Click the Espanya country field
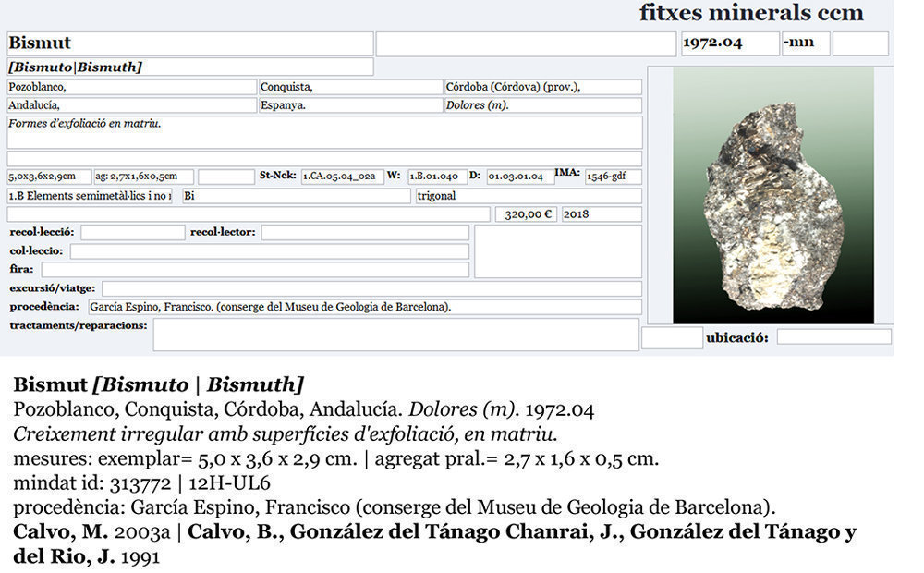 [350, 105]
